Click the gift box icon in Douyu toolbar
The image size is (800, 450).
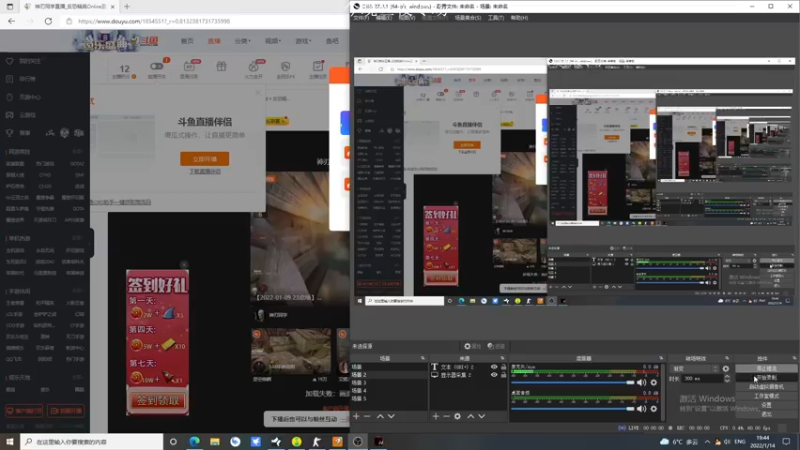tap(221, 66)
